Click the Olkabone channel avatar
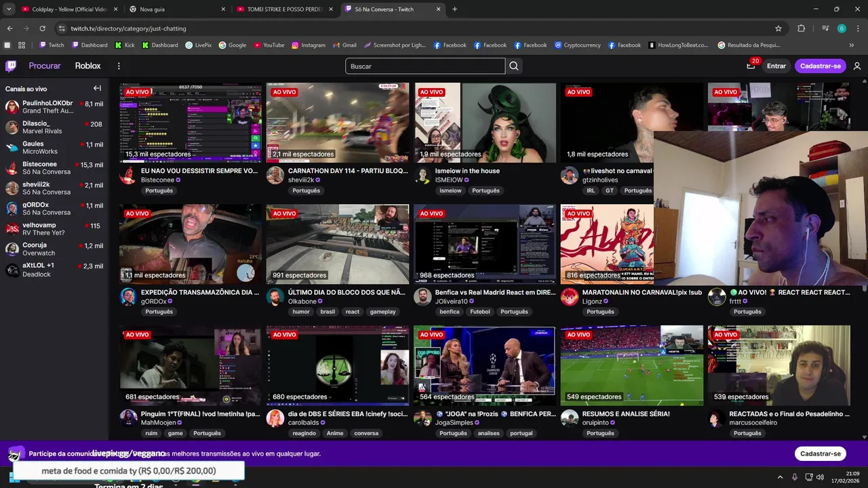868x488 pixels. [x=275, y=297]
